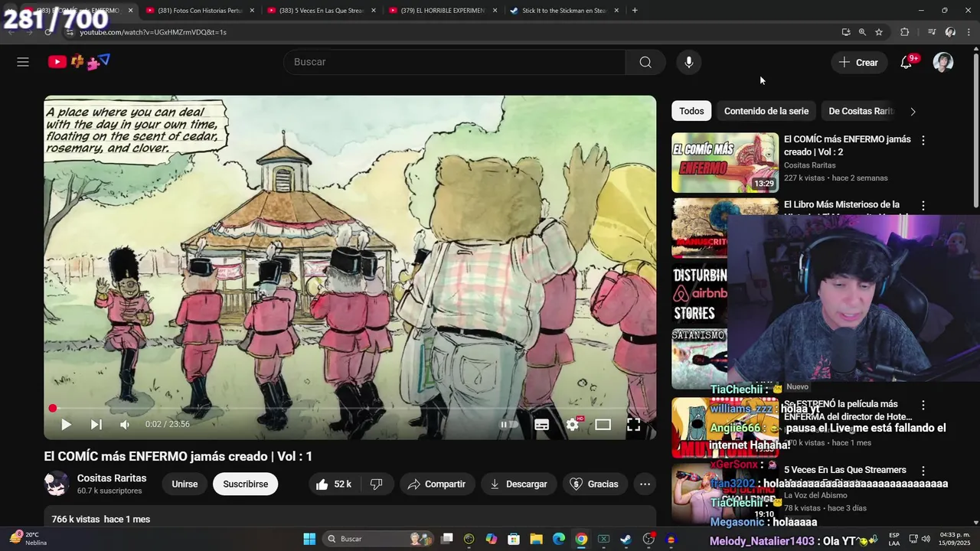
Task: Click the search magnifier button
Action: [x=645, y=62]
